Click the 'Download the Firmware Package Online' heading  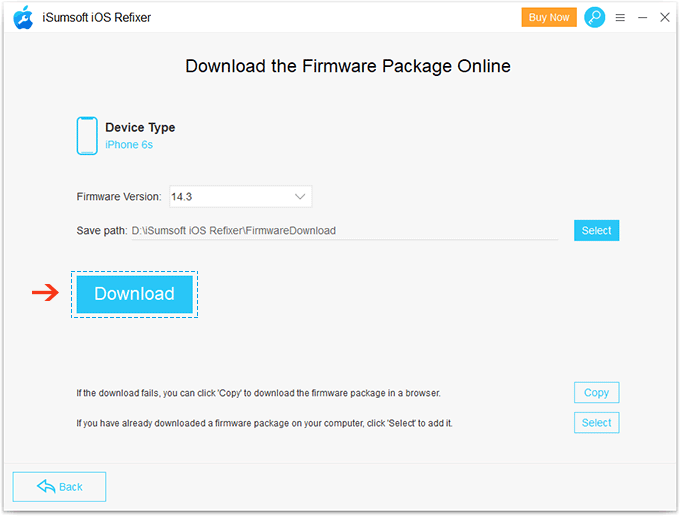point(348,66)
